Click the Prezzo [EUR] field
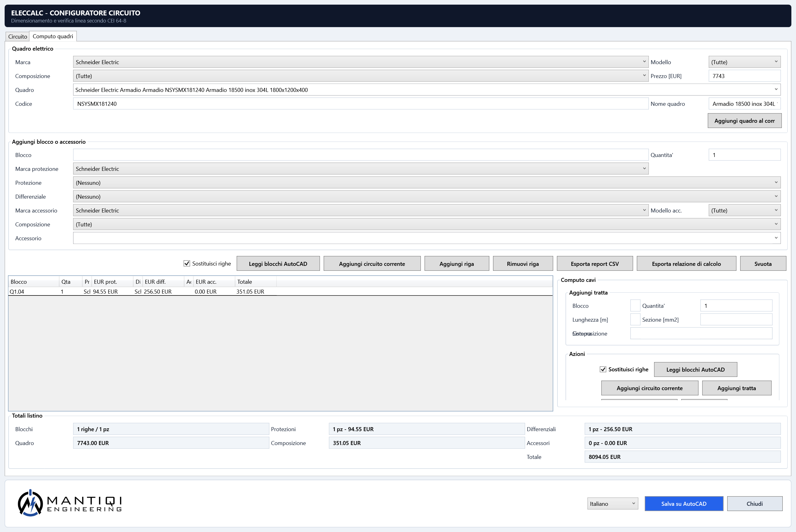The height and width of the screenshot is (532, 796). 744,76
